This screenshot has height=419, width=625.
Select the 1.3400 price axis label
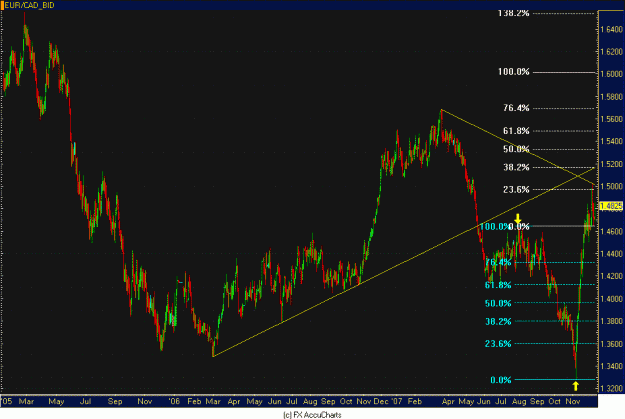click(x=611, y=366)
